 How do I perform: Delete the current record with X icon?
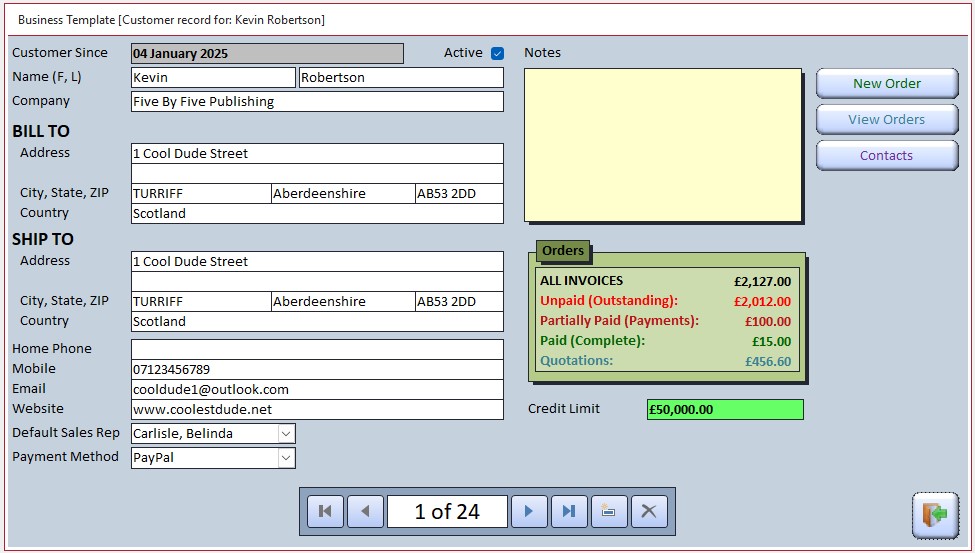pyautogui.click(x=648, y=511)
